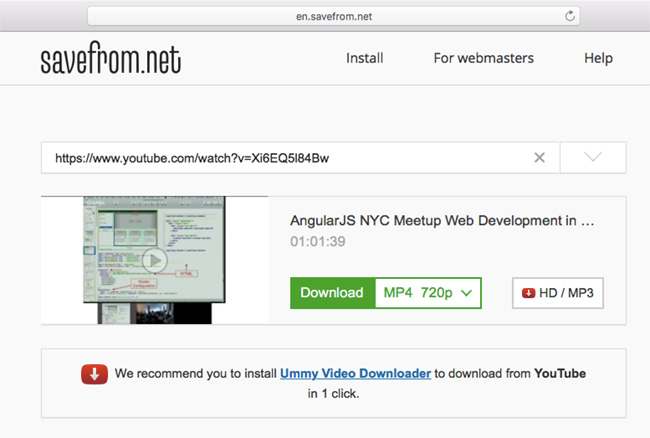The image size is (650, 438).
Task: Click the HD / MP3 button
Action: [x=558, y=293]
